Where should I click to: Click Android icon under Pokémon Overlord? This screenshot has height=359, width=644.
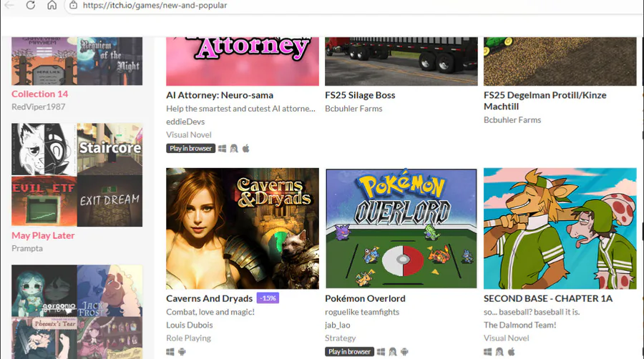[404, 352]
